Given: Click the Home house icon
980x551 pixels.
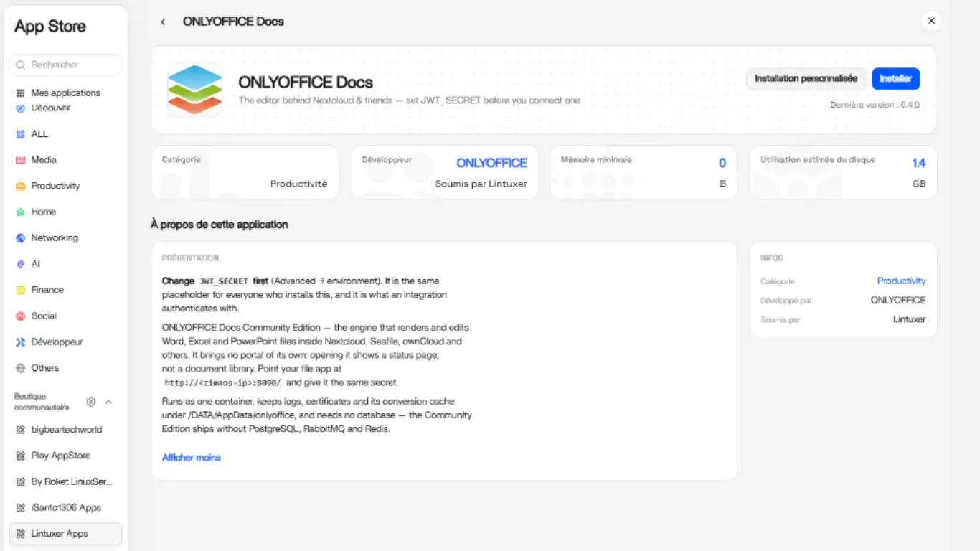Looking at the screenshot, I should [20, 212].
